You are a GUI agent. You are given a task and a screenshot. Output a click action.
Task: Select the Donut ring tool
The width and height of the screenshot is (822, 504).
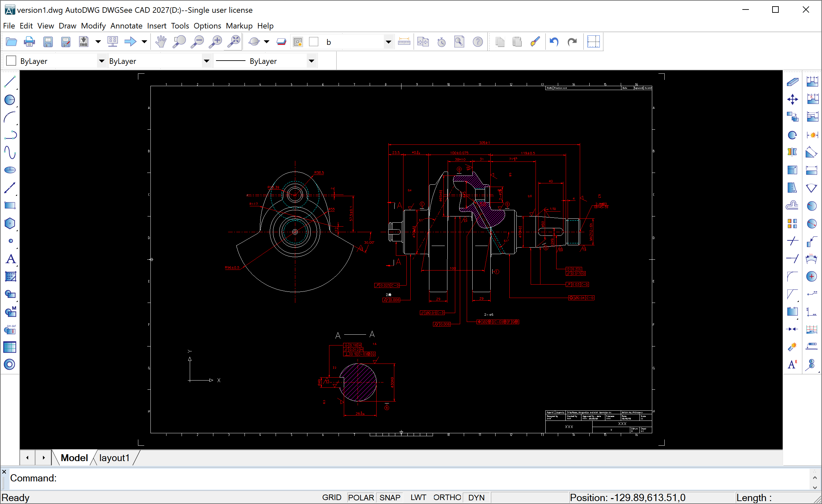click(x=9, y=364)
